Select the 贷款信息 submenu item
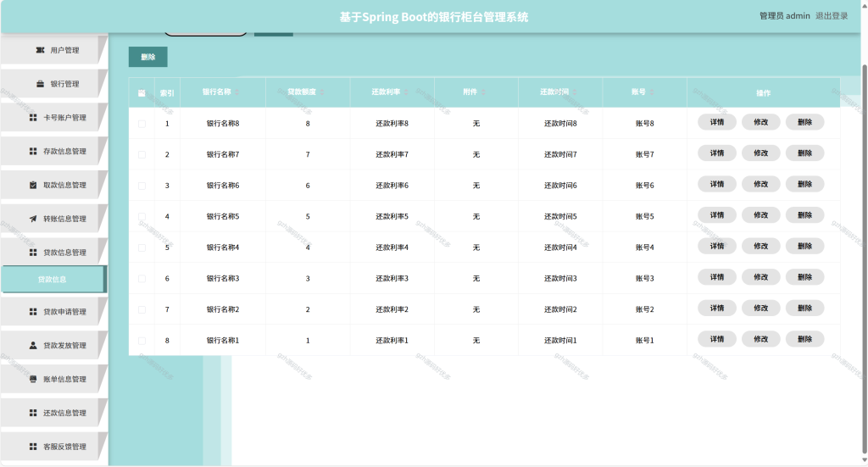The height and width of the screenshot is (467, 868). [53, 280]
